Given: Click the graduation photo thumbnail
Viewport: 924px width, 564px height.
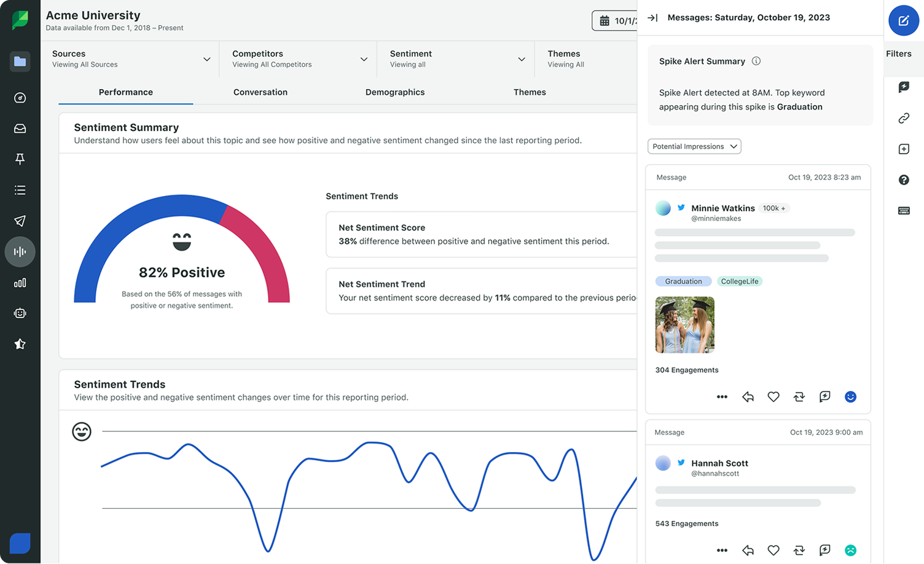Looking at the screenshot, I should (x=684, y=324).
